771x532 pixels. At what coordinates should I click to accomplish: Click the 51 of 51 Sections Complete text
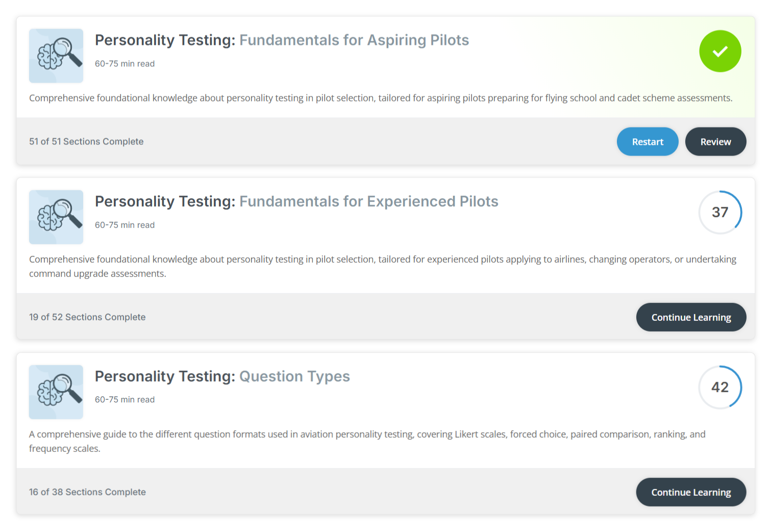tap(86, 142)
